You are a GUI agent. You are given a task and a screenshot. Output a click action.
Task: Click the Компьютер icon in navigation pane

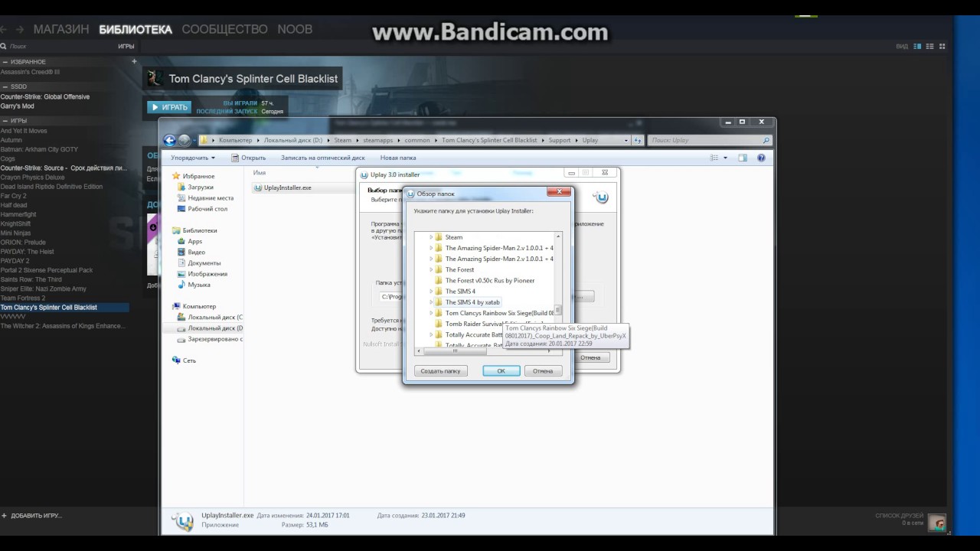pos(177,306)
